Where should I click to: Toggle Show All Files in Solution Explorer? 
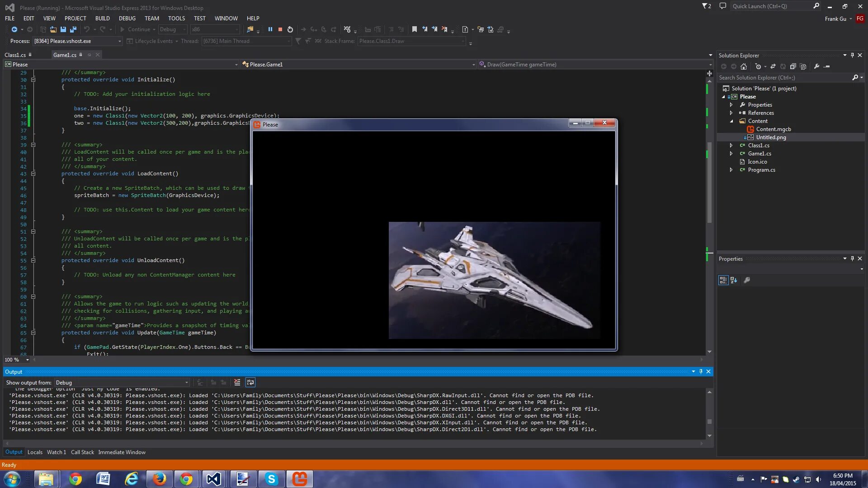click(x=803, y=66)
